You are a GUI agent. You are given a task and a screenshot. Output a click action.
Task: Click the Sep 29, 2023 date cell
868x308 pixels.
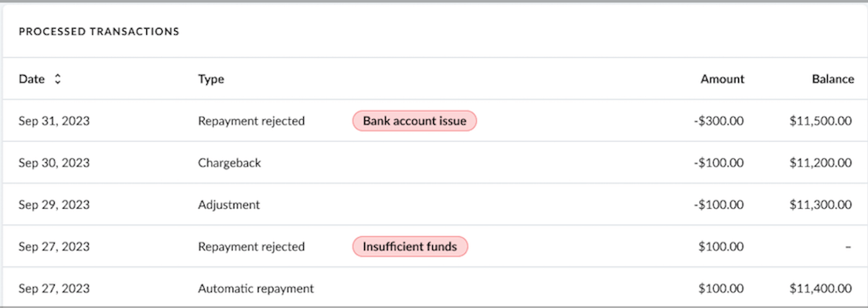coord(54,204)
